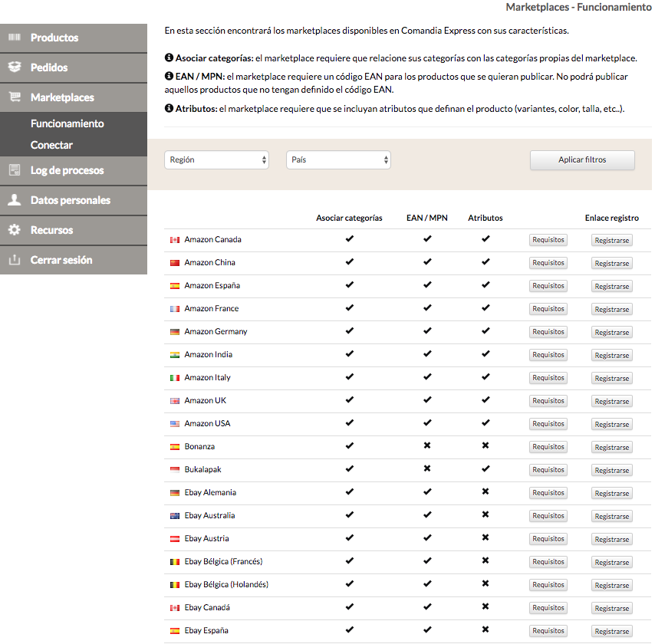Click the Atributos checkmark for Bukalapak
The width and height of the screenshot is (655, 644).
coord(485,468)
